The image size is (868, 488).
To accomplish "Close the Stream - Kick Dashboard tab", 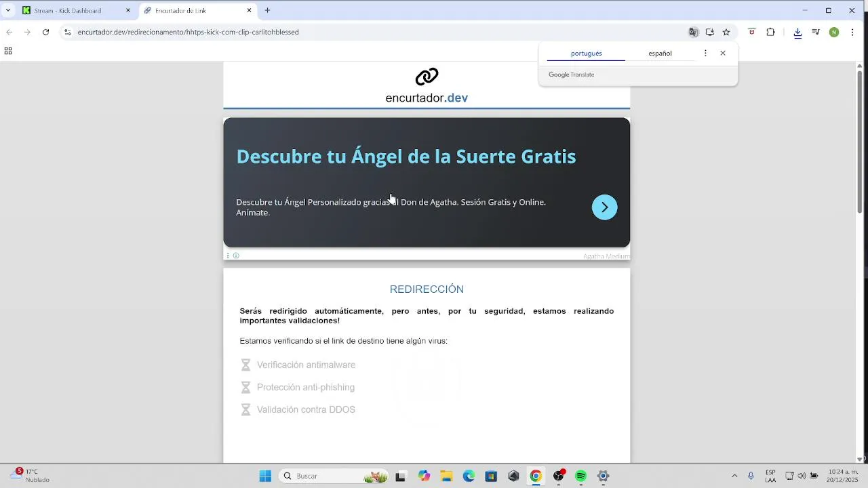I will pos(128,10).
